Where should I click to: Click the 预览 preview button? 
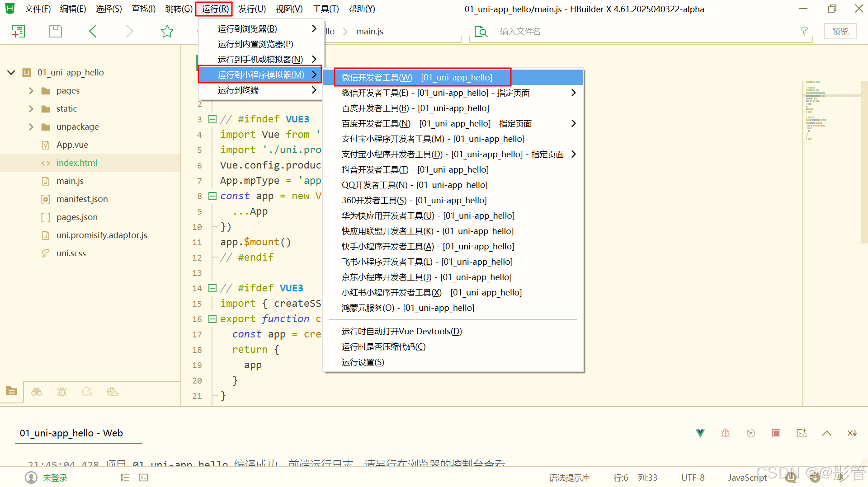point(840,31)
